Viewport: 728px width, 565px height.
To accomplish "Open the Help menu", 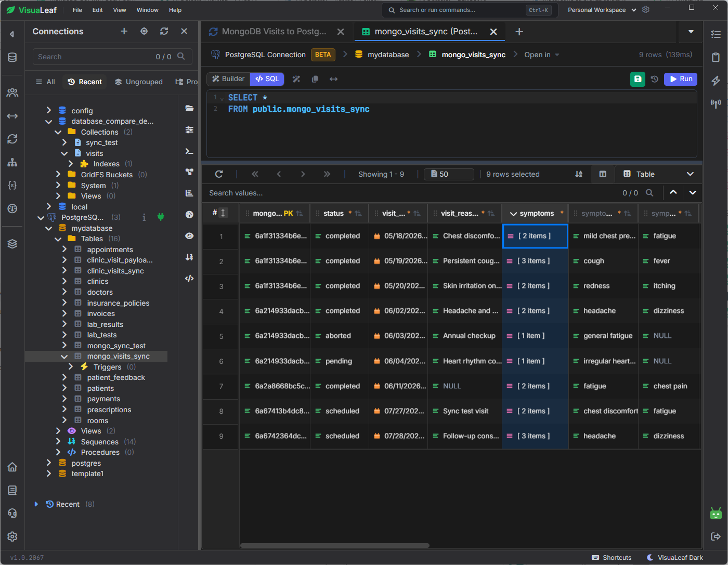I will pos(175,10).
